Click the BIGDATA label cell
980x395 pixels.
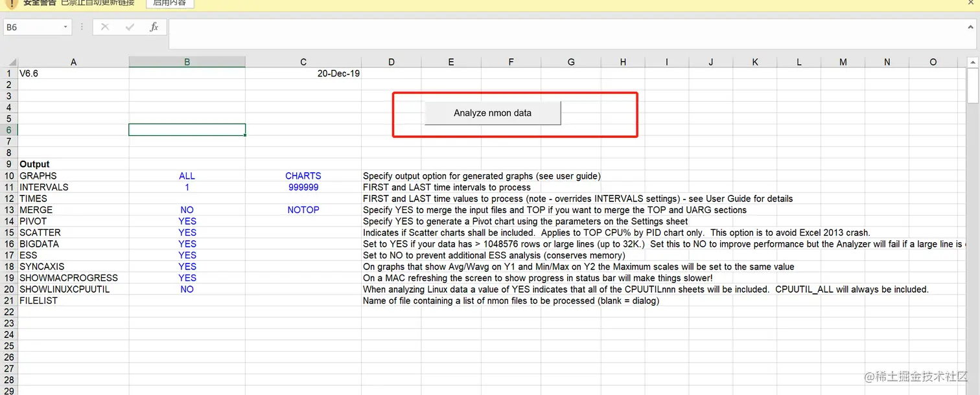tap(73, 244)
